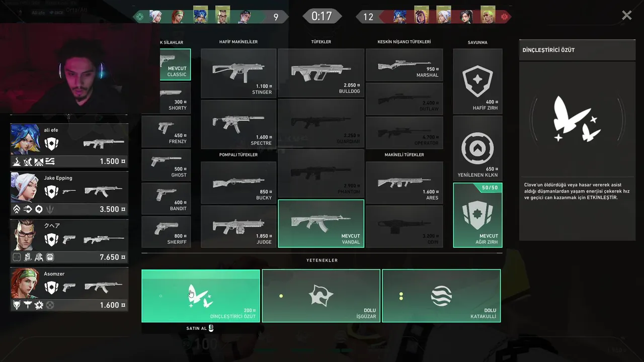
Task: Select owned Ağır Zırh heavy armor
Action: [x=477, y=215]
